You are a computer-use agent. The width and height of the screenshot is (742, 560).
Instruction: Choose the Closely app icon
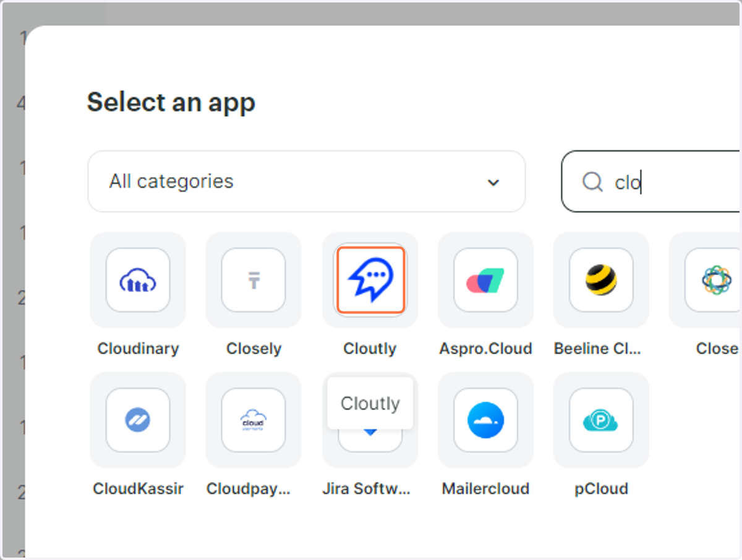point(254,280)
